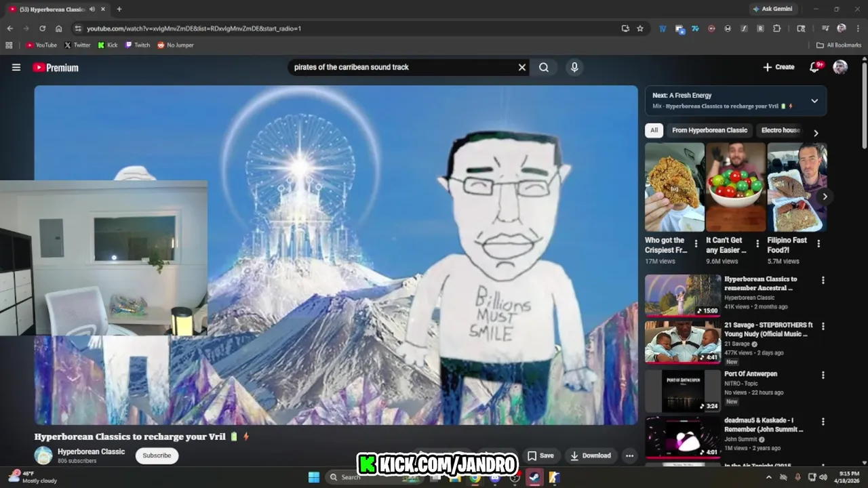
Task: Bookmark this page with star icon
Action: tap(640, 28)
